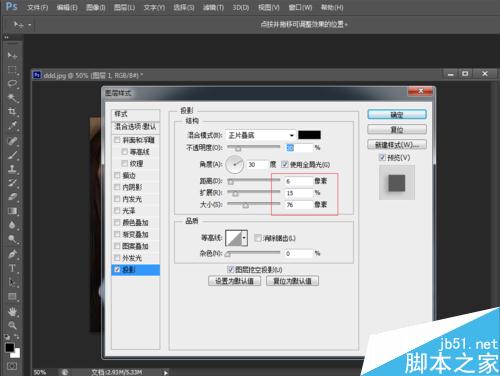The width and height of the screenshot is (500, 376).
Task: Select the Lasso tool
Action: point(12,83)
